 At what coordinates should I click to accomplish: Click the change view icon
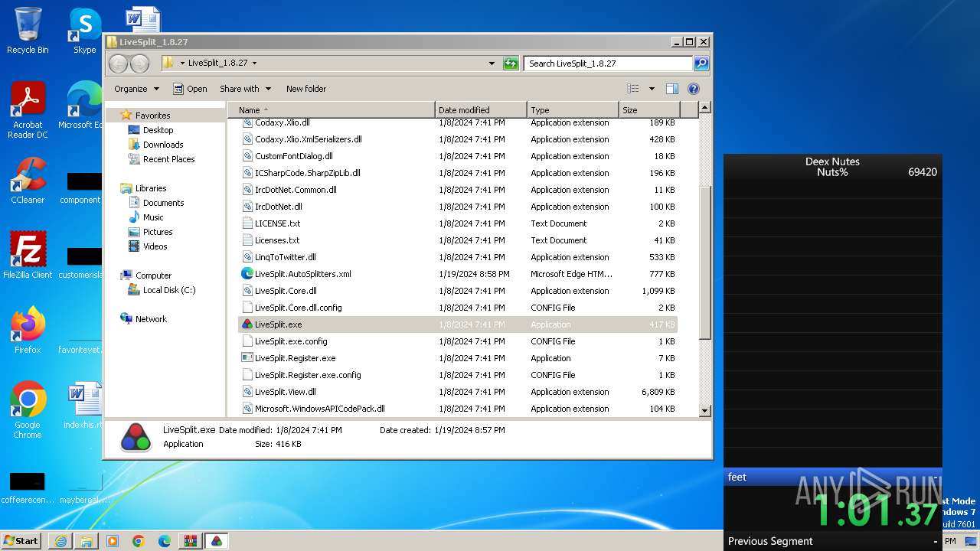pyautogui.click(x=633, y=89)
